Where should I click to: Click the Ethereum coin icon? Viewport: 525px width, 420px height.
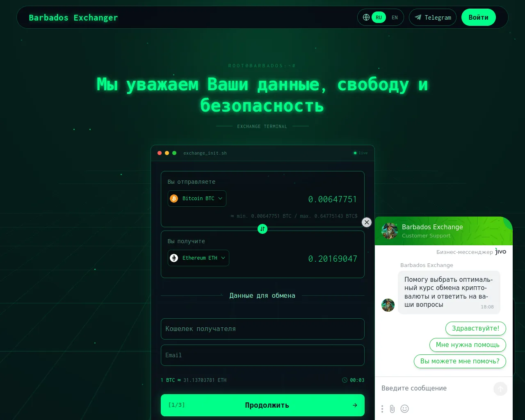pyautogui.click(x=174, y=258)
